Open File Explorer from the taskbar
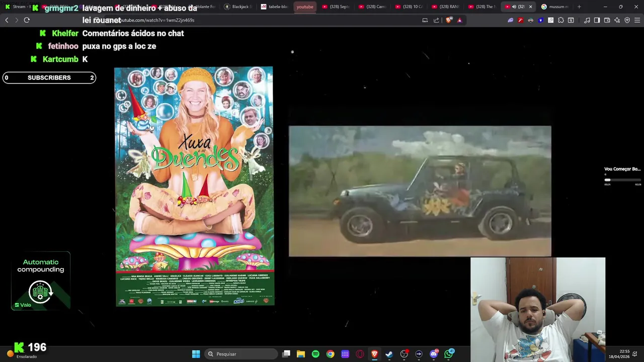The height and width of the screenshot is (362, 644). pos(301,354)
